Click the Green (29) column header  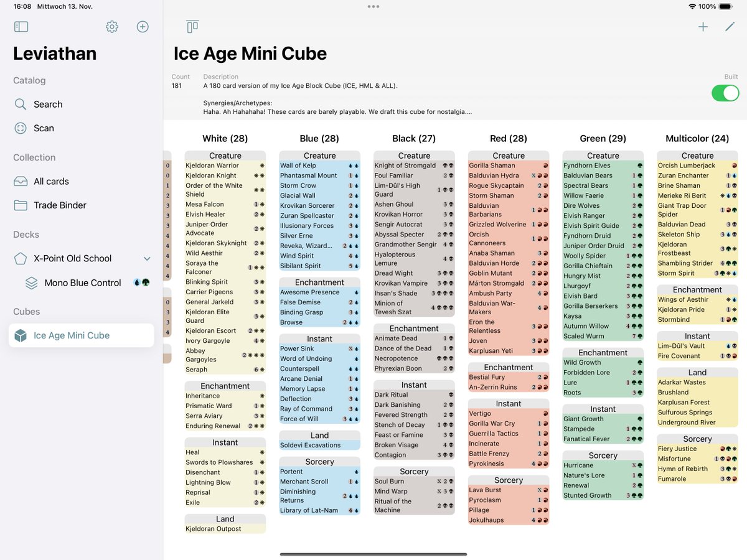(x=603, y=139)
